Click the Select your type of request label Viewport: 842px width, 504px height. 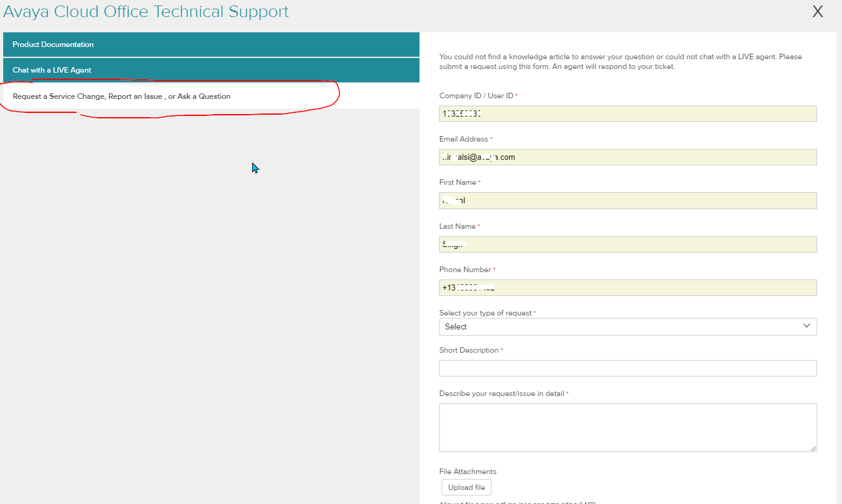[x=485, y=313]
